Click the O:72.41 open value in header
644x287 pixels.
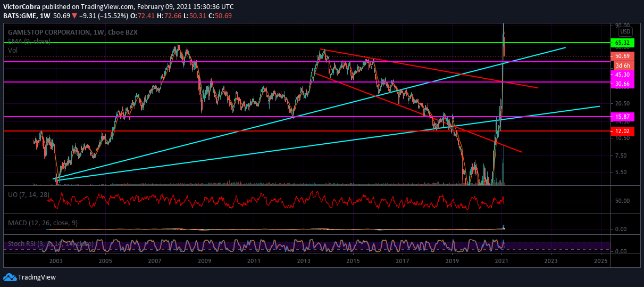point(142,16)
